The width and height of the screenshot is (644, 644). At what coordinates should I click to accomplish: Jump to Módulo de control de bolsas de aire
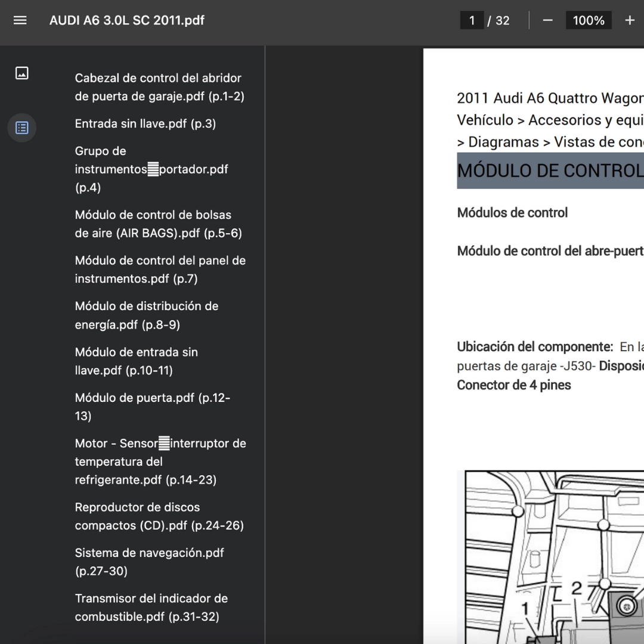coord(158,224)
